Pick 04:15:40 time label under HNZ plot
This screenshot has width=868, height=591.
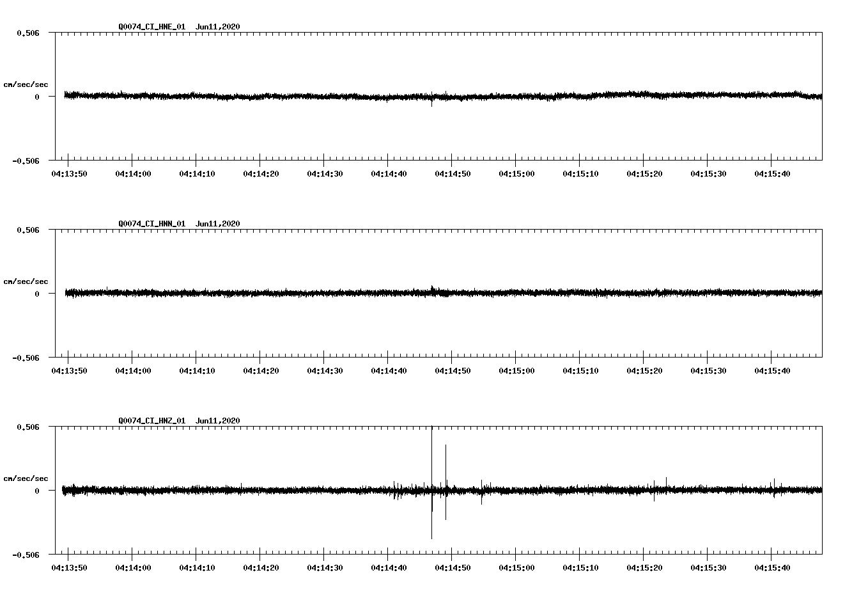(772, 568)
